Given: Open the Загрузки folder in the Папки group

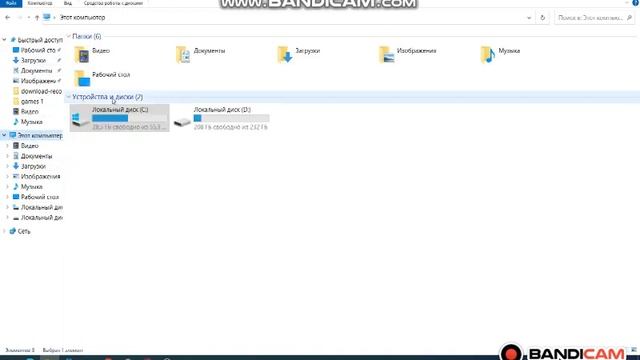Looking at the screenshot, I should click(298, 54).
